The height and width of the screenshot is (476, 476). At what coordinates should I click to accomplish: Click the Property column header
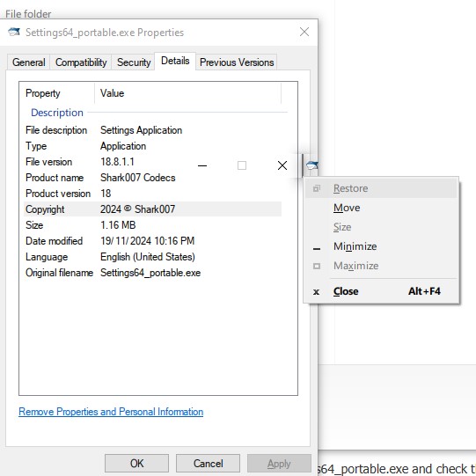(x=57, y=93)
